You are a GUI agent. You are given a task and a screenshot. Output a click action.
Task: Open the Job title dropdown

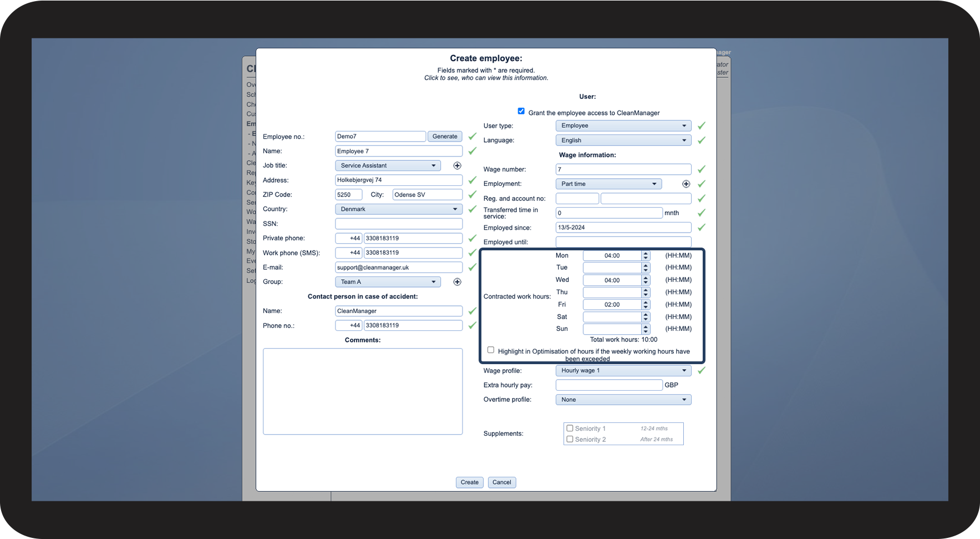(388, 165)
